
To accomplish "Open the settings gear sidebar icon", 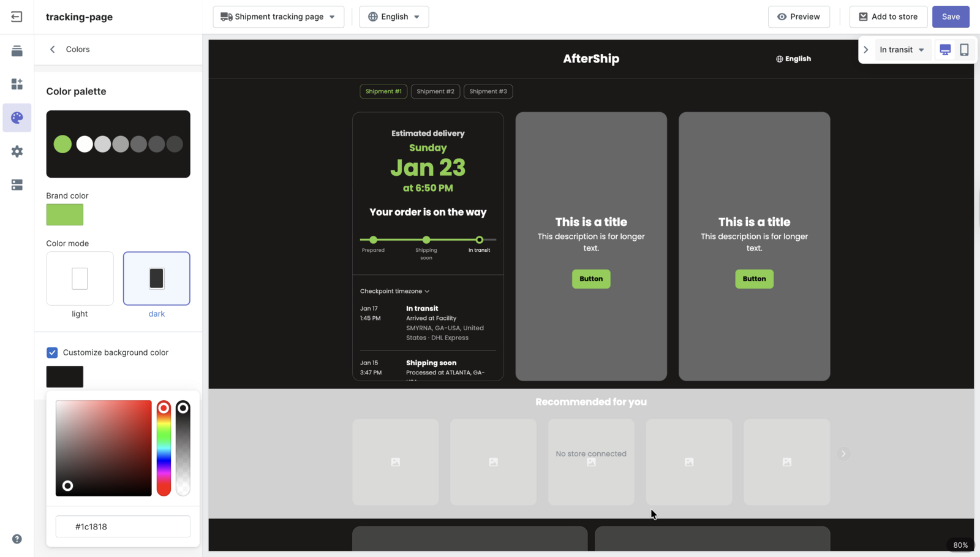I will click(x=17, y=151).
